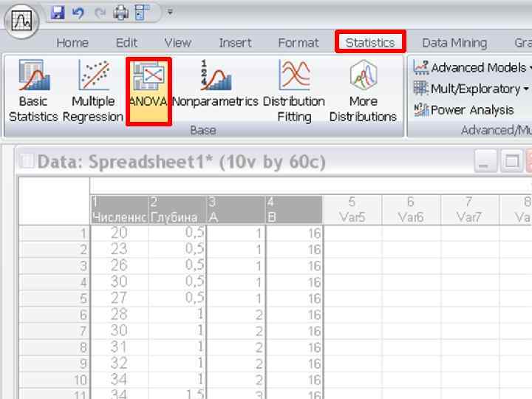This screenshot has width=532, height=399.
Task: Click column A cell in row 6
Action: (x=236, y=315)
